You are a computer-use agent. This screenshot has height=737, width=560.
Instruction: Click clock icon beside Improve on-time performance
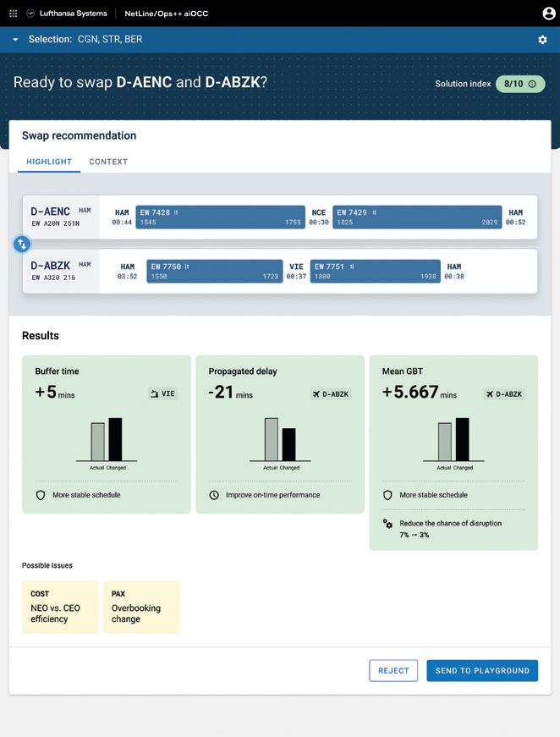click(214, 495)
